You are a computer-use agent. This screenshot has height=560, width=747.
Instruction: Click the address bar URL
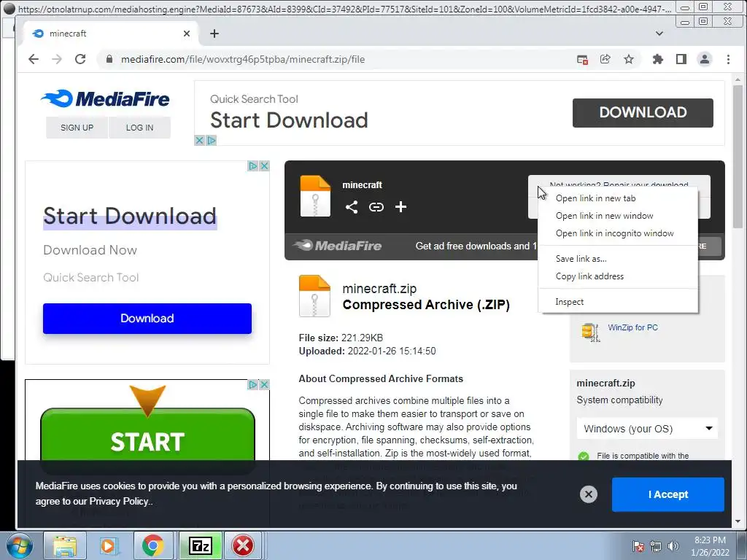243,60
